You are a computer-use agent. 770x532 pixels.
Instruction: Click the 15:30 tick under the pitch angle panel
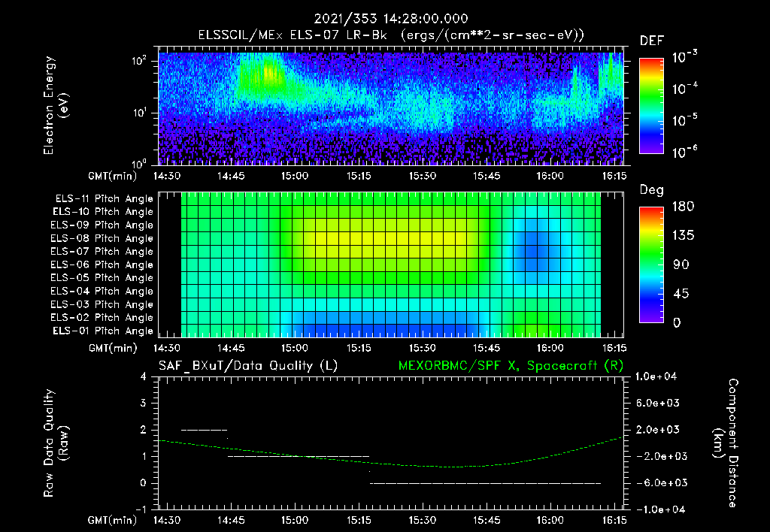(x=423, y=348)
